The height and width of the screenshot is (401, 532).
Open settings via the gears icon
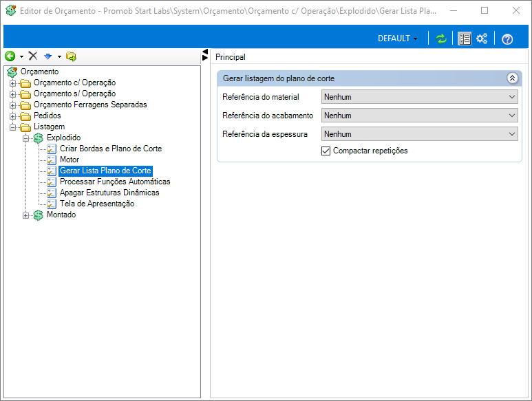482,39
